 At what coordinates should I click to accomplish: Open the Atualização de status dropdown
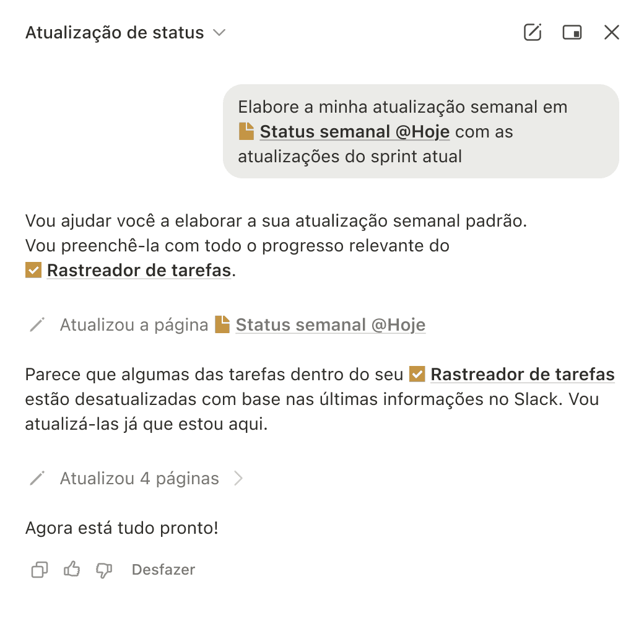219,33
